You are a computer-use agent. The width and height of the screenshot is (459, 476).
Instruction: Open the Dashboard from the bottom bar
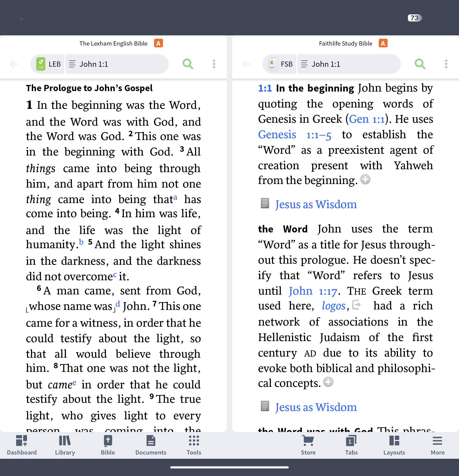[22, 445]
